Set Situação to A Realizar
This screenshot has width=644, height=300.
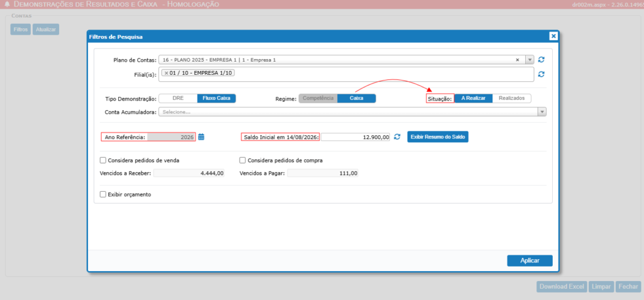474,99
